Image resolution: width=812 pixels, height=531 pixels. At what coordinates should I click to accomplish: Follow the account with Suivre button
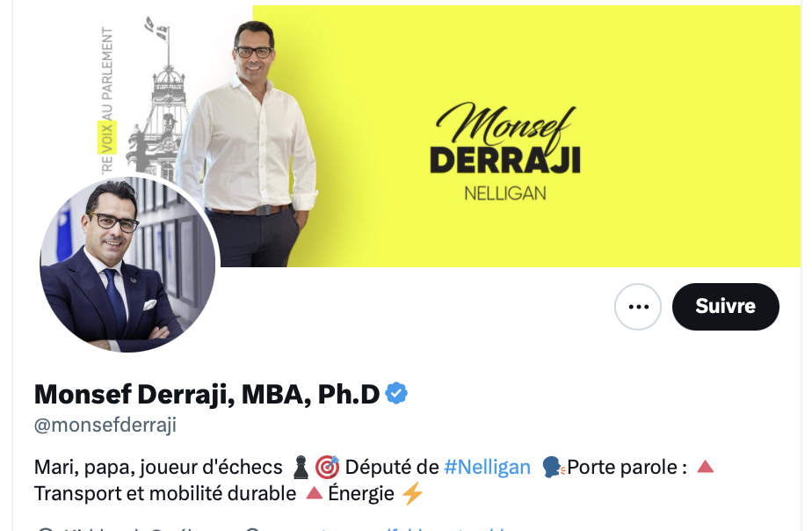point(726,307)
